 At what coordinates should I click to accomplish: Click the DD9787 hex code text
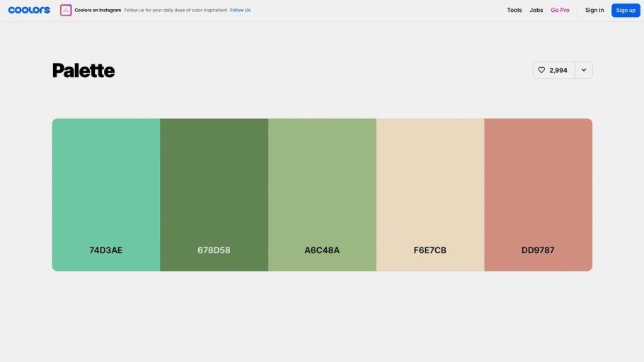538,250
